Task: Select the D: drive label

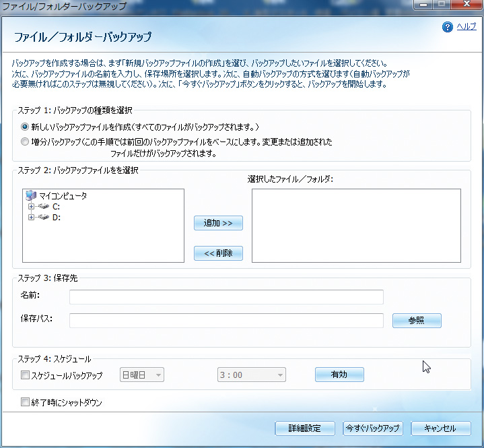Action: pyautogui.click(x=57, y=218)
